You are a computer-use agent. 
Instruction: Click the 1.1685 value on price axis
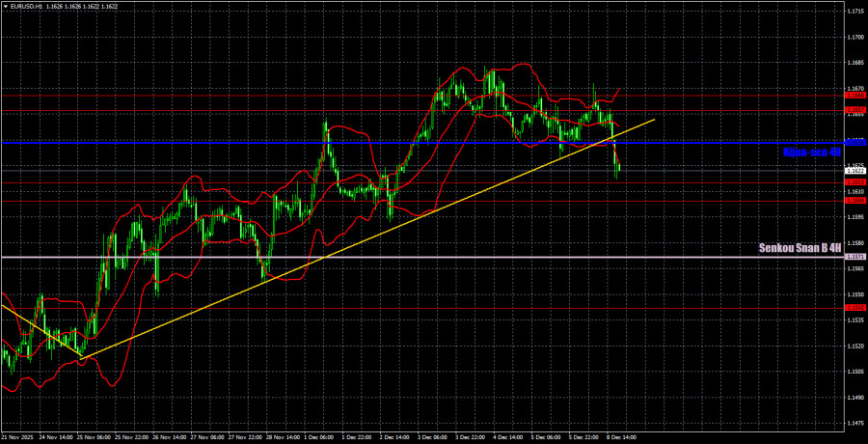855,63
